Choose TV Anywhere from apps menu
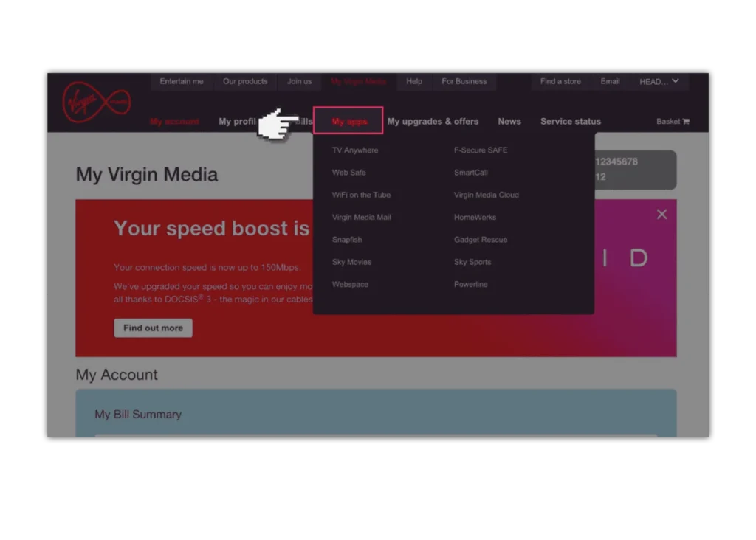This screenshot has width=756, height=540. [x=355, y=150]
